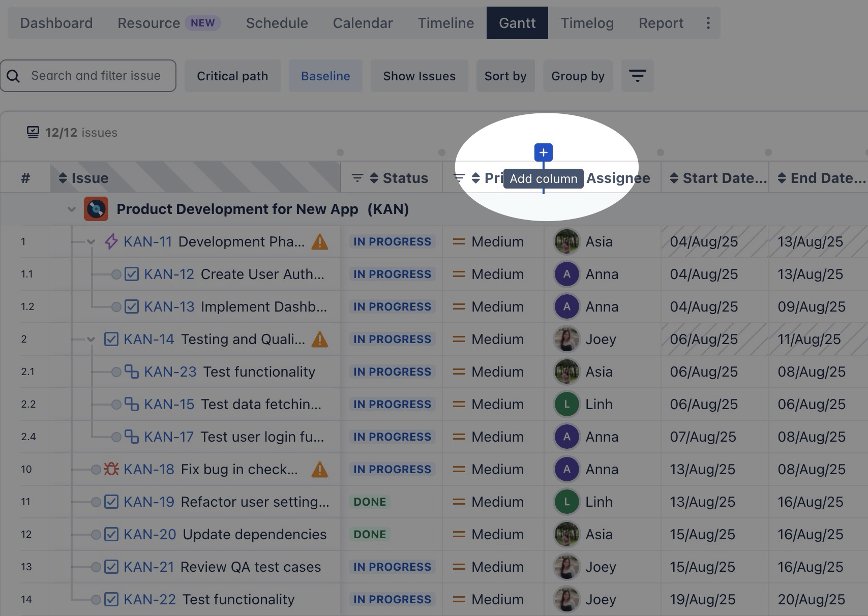Click the issues count monitor icon
Viewport: 868px width, 616px height.
[x=33, y=133]
